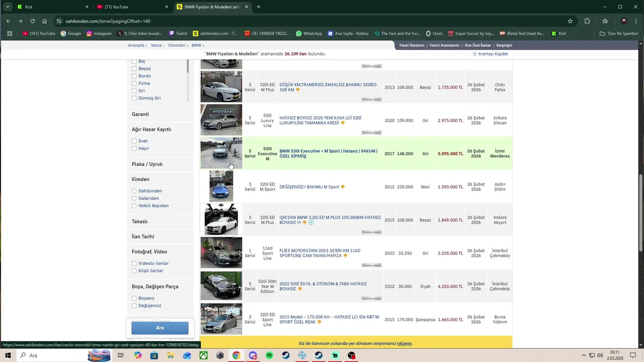Enable Videolu ilanlar filter
644x362 pixels.
134,263
